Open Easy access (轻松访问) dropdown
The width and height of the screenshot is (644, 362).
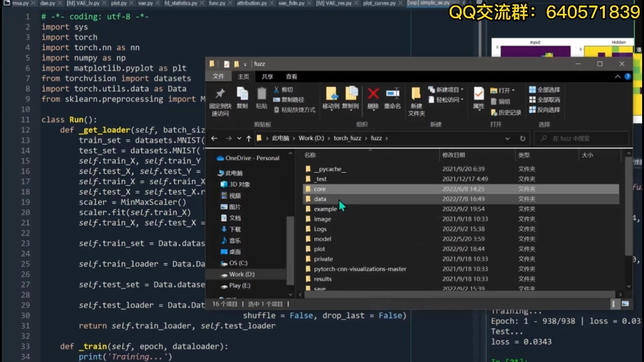(446, 100)
